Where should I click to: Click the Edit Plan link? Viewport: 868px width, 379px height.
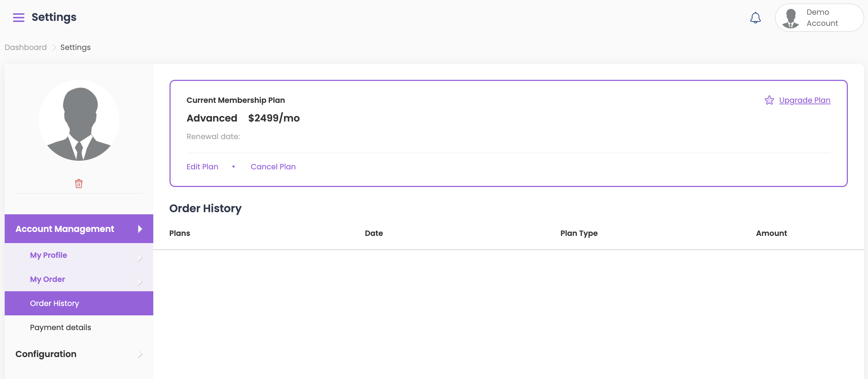pos(202,167)
